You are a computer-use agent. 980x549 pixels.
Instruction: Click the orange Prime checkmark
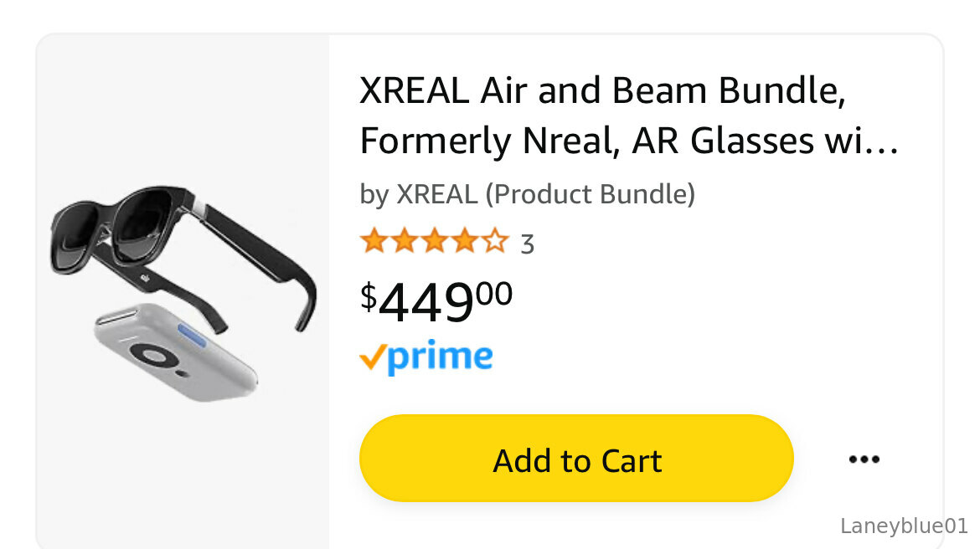click(373, 358)
